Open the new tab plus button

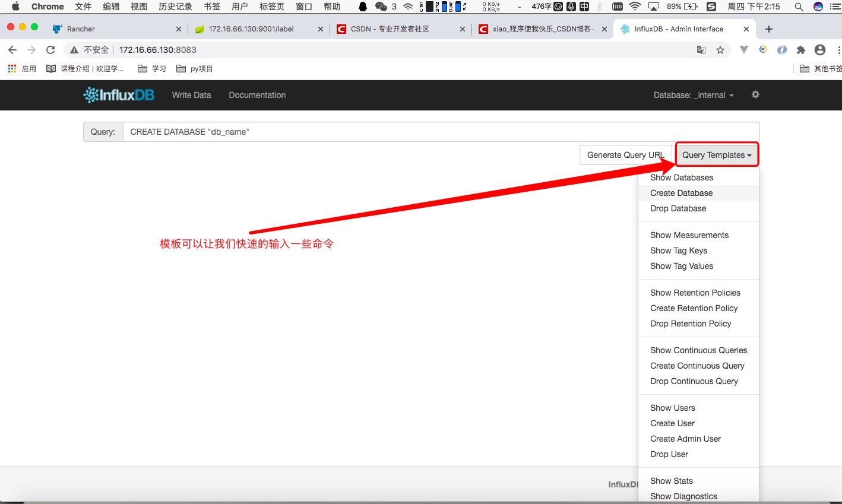click(x=769, y=29)
